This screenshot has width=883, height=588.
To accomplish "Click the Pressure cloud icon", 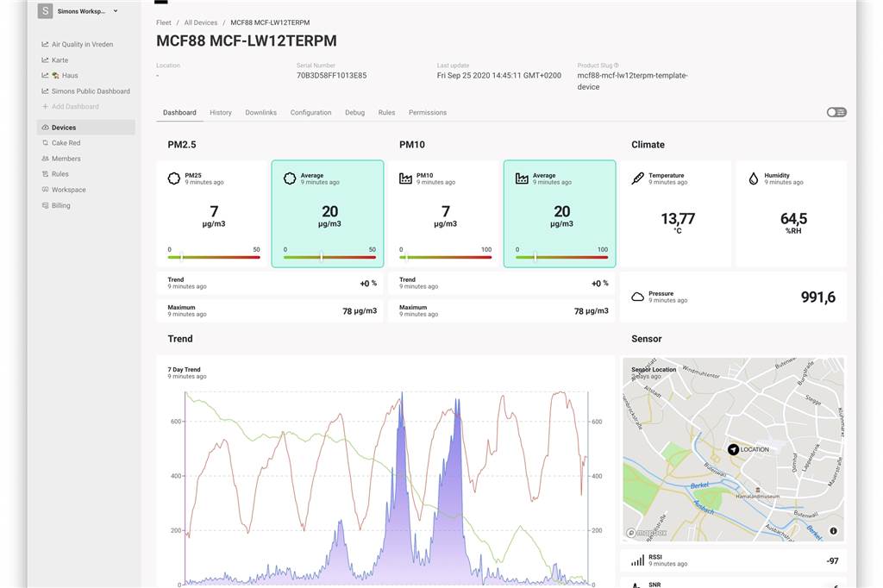I will coord(637,297).
